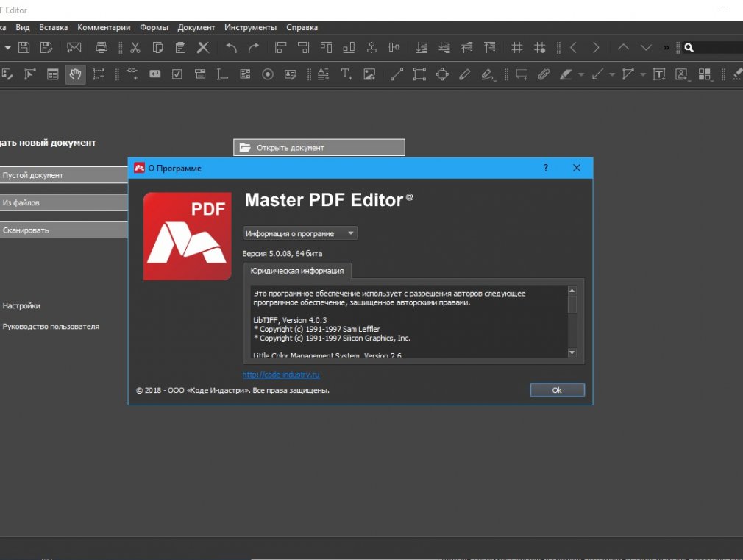The width and height of the screenshot is (743, 560).
Task: Insert a Check Box form field
Action: pyautogui.click(x=177, y=74)
